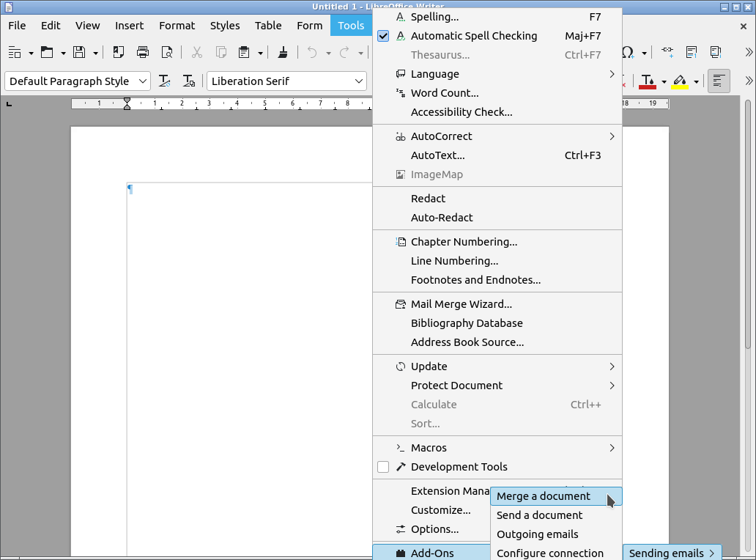
Task: Click the Cut scissors icon
Action: pyautogui.click(x=197, y=52)
